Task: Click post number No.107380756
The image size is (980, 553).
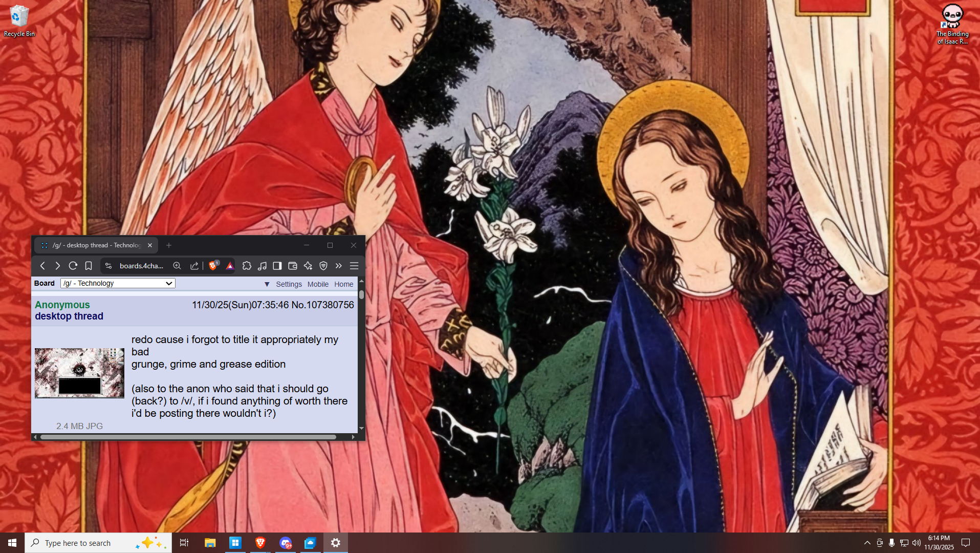Action: point(322,305)
